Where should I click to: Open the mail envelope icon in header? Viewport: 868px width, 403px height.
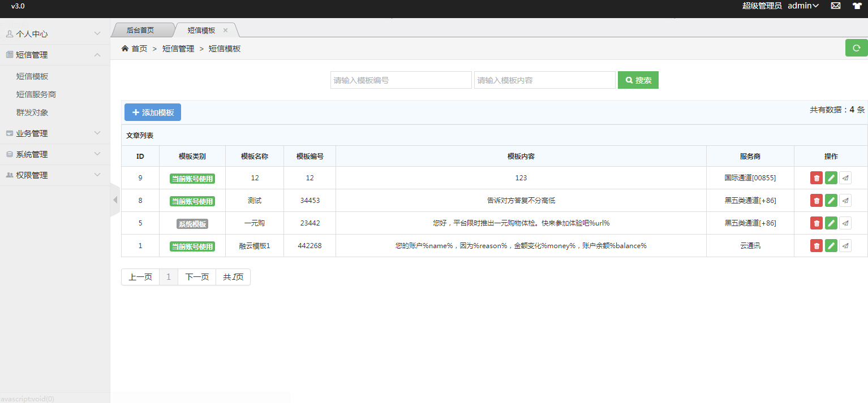(x=835, y=6)
